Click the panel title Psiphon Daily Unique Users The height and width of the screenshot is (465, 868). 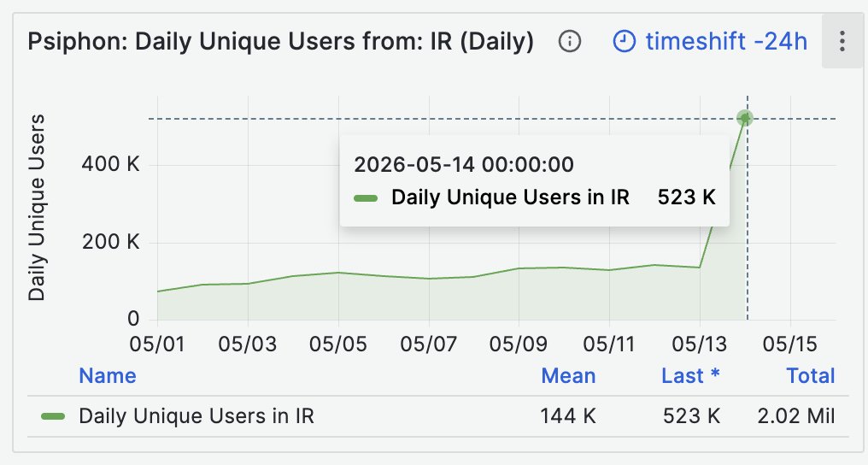[281, 42]
